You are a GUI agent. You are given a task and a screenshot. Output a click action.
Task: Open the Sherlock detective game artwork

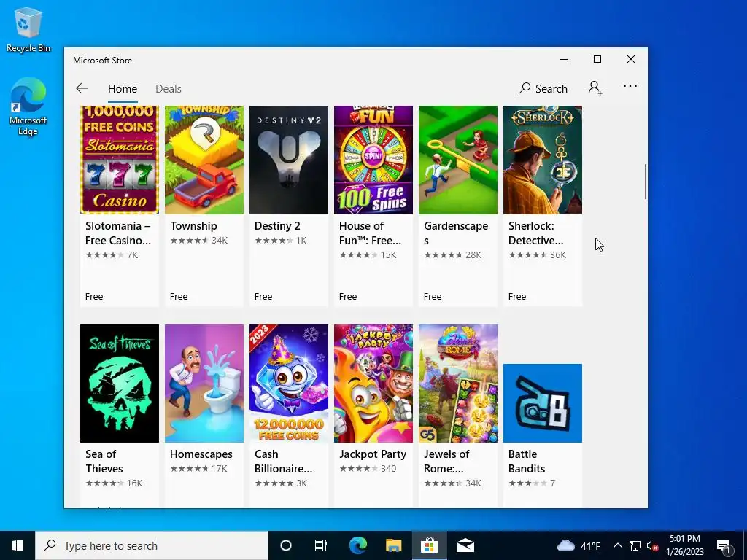(543, 160)
